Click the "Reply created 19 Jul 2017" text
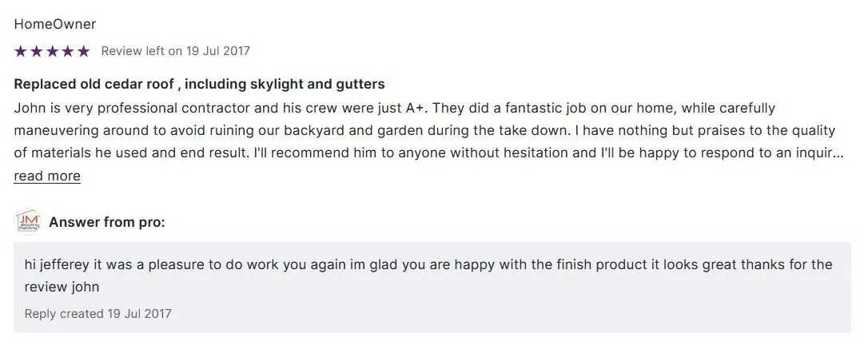This screenshot has height=345, width=868. (98, 314)
